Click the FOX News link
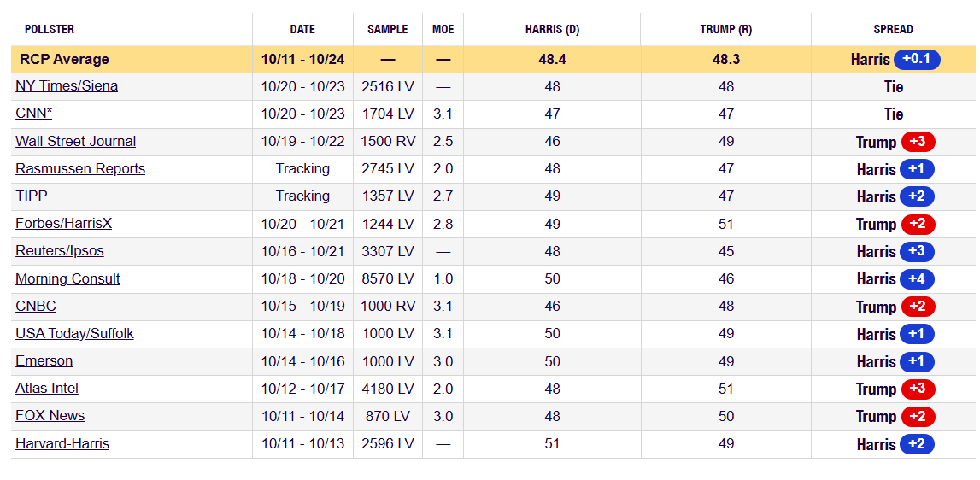Viewport: 980px width, 480px height. click(x=50, y=415)
